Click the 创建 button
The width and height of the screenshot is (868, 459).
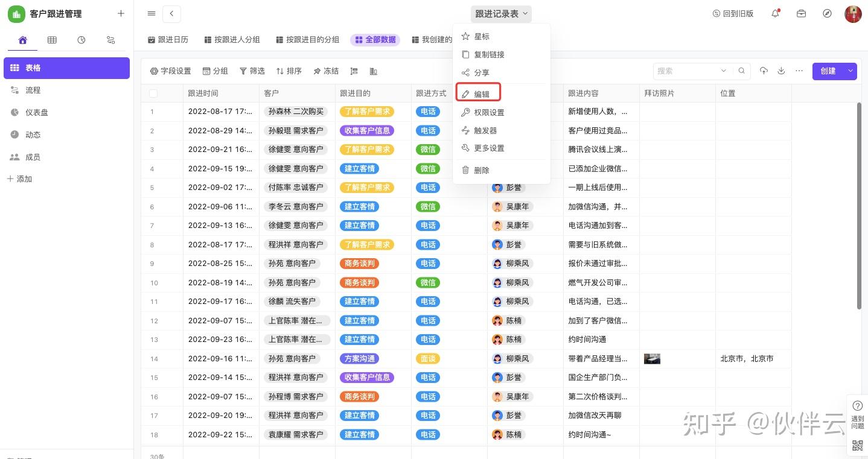828,71
